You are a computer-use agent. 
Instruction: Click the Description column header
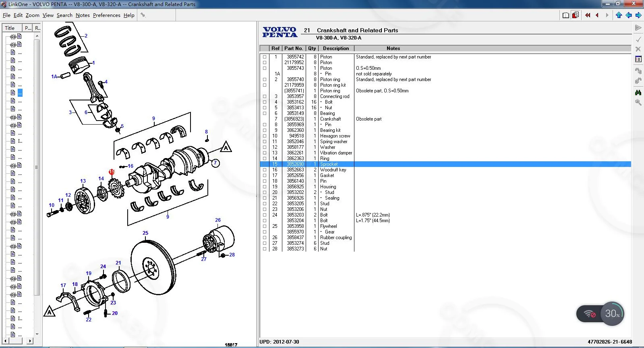click(336, 48)
